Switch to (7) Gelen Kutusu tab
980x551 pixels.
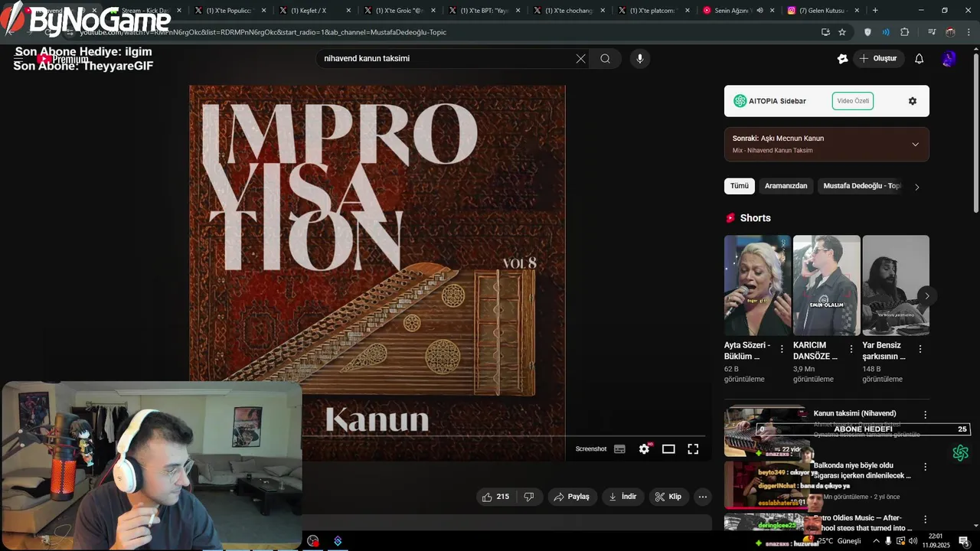point(823,11)
